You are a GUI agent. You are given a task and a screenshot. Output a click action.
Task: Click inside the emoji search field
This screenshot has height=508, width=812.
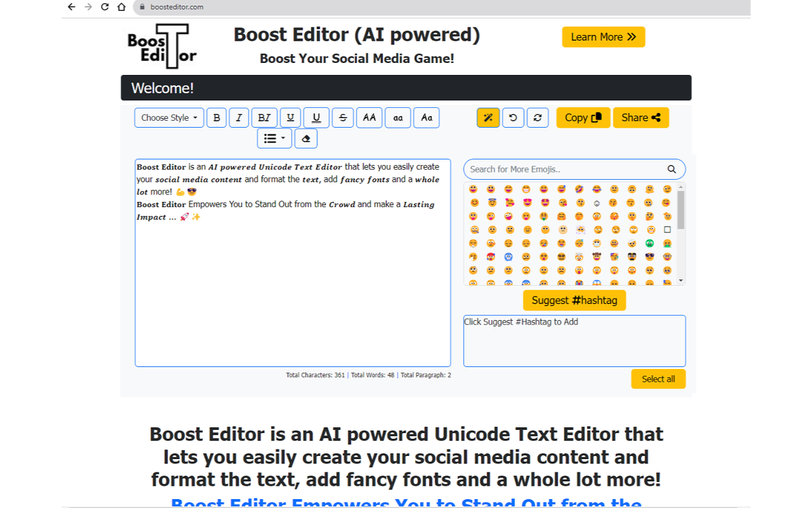tap(558, 169)
